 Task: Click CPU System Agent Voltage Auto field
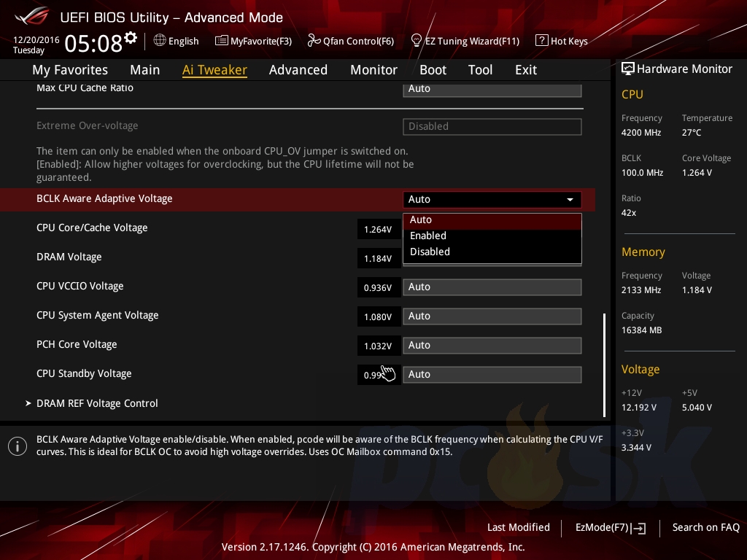click(x=492, y=316)
